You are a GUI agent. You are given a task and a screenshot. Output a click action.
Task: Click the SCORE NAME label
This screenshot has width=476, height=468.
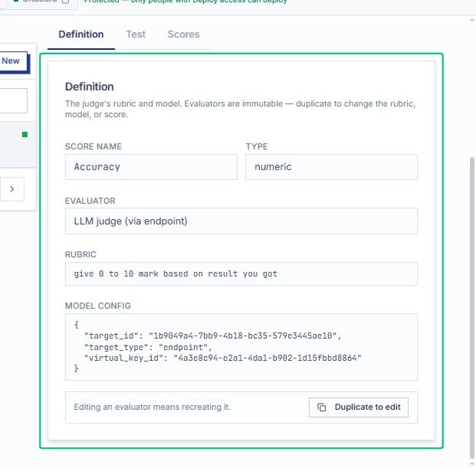94,146
